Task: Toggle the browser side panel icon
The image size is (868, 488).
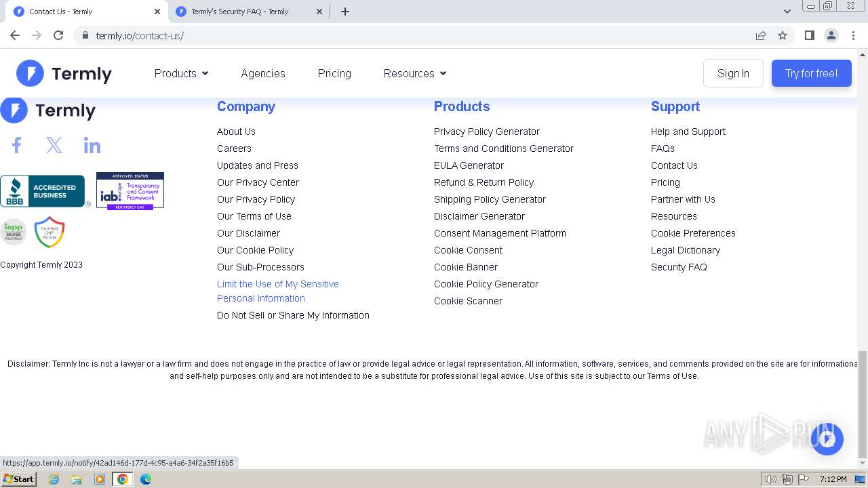Action: coord(809,35)
